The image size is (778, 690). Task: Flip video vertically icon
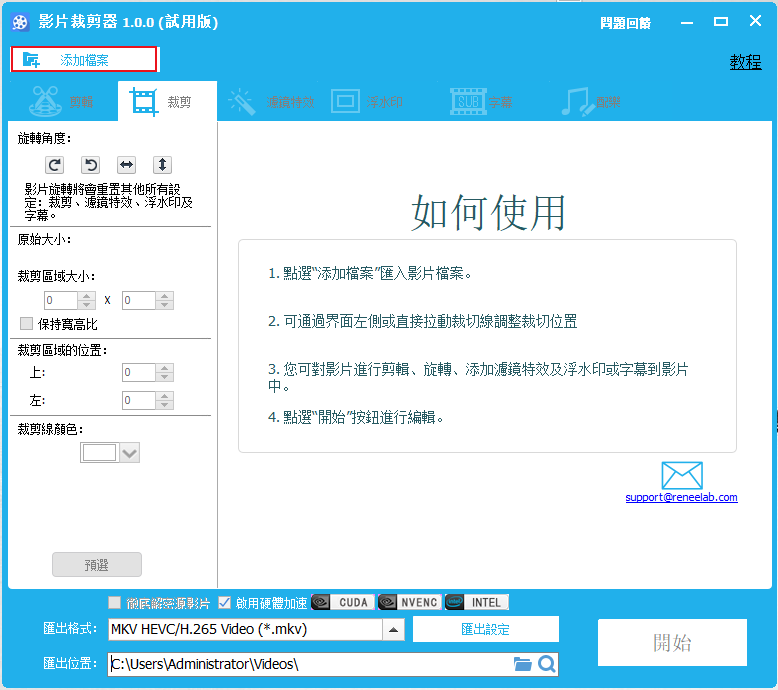(162, 165)
